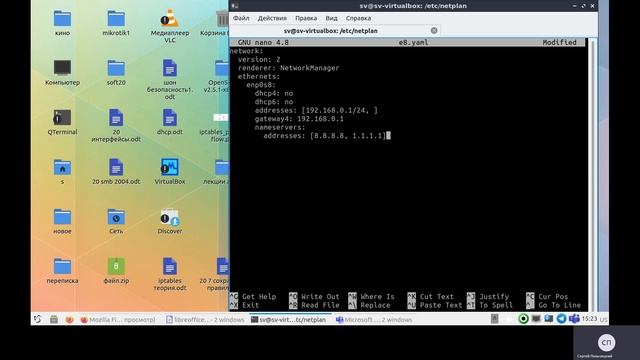
Task: Click the Get Help shortcut hint
Action: point(253,297)
